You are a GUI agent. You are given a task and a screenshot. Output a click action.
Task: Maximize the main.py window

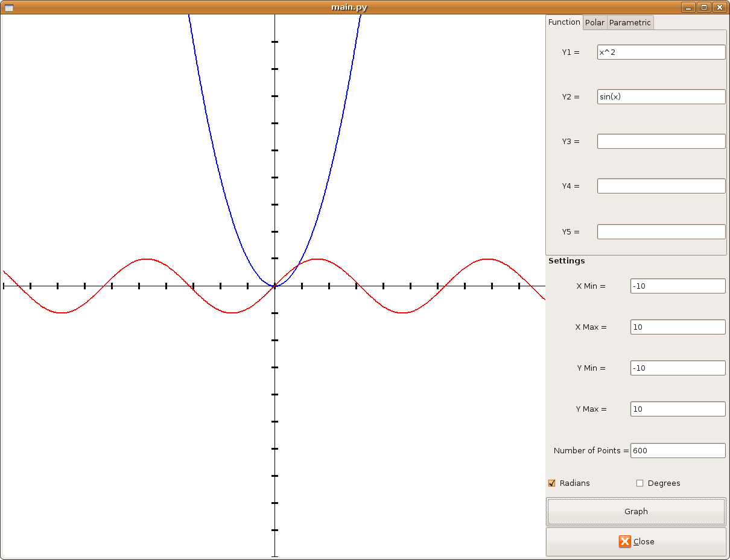click(x=703, y=7)
